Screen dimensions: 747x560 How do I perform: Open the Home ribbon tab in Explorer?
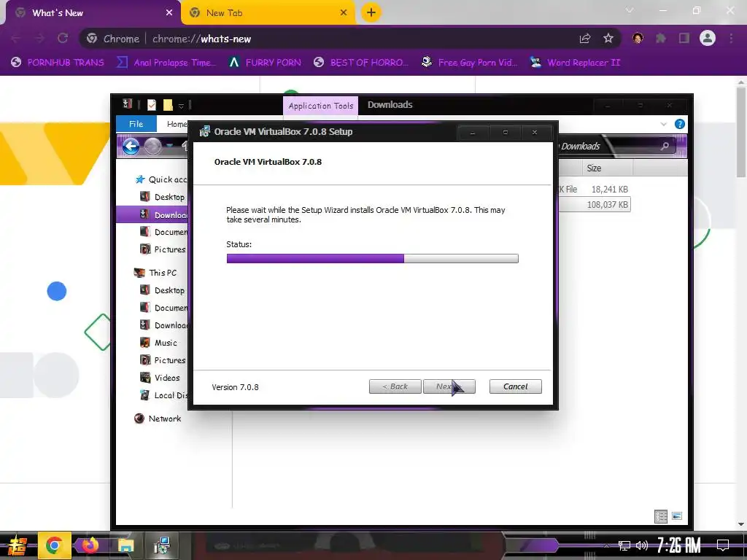point(177,124)
